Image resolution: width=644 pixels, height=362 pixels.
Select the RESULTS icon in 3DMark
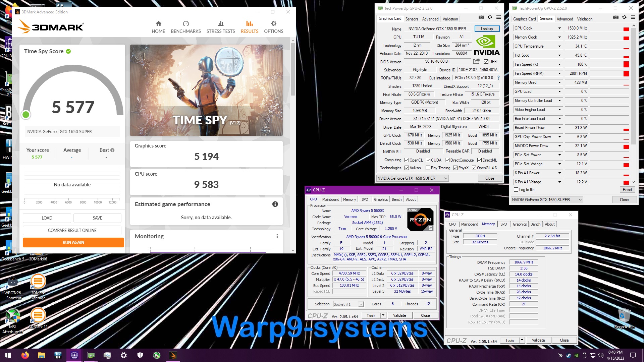pos(249,23)
